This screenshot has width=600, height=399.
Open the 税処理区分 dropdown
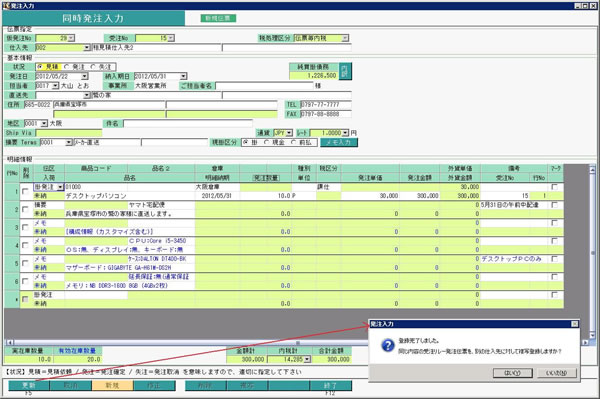point(345,38)
